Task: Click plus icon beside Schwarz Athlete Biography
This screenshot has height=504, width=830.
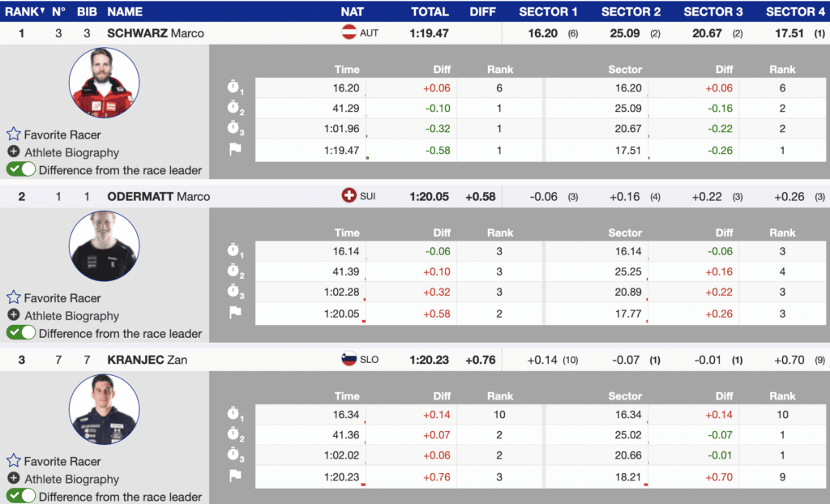Action: [x=14, y=152]
